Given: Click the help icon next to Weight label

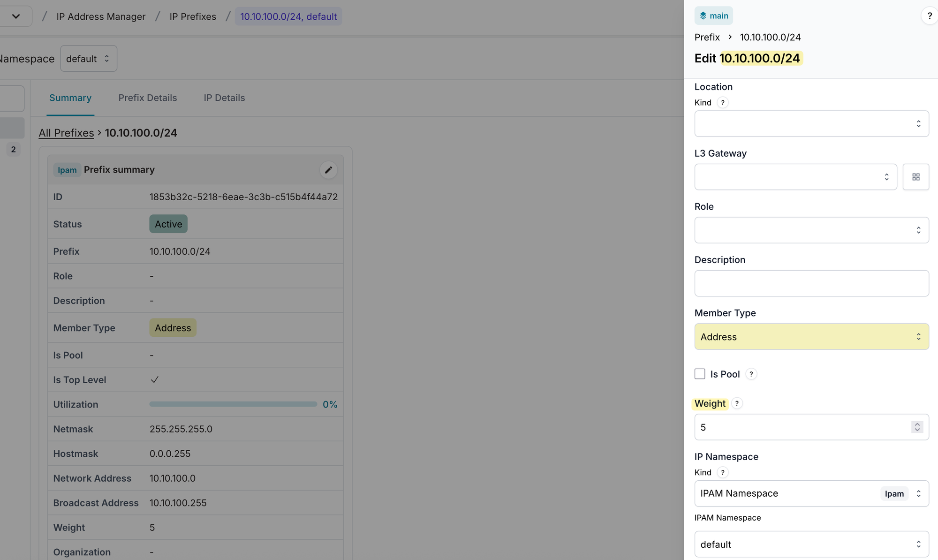Looking at the screenshot, I should tap(737, 403).
